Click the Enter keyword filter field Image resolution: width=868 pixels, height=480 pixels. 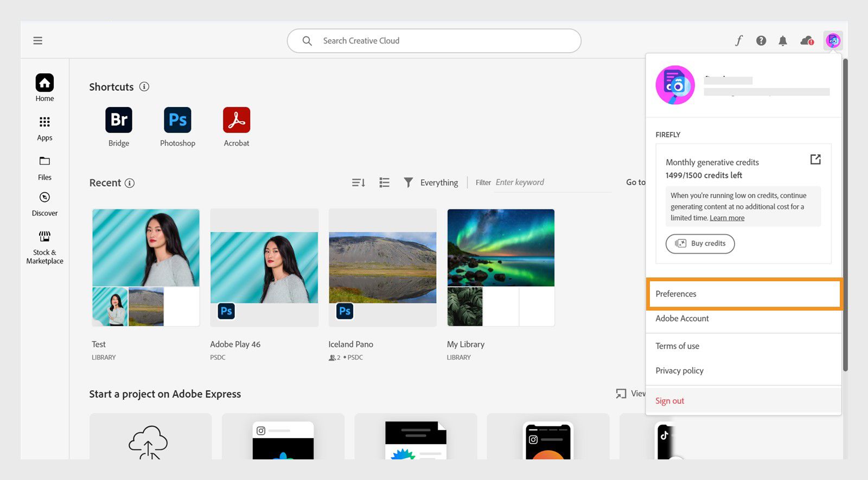553,182
